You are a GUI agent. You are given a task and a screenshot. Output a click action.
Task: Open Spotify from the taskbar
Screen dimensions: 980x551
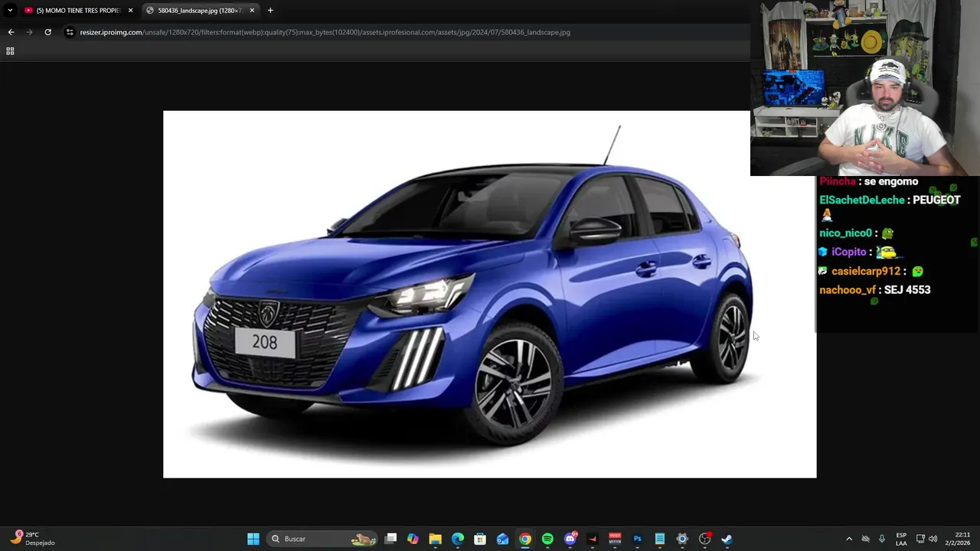click(x=547, y=539)
